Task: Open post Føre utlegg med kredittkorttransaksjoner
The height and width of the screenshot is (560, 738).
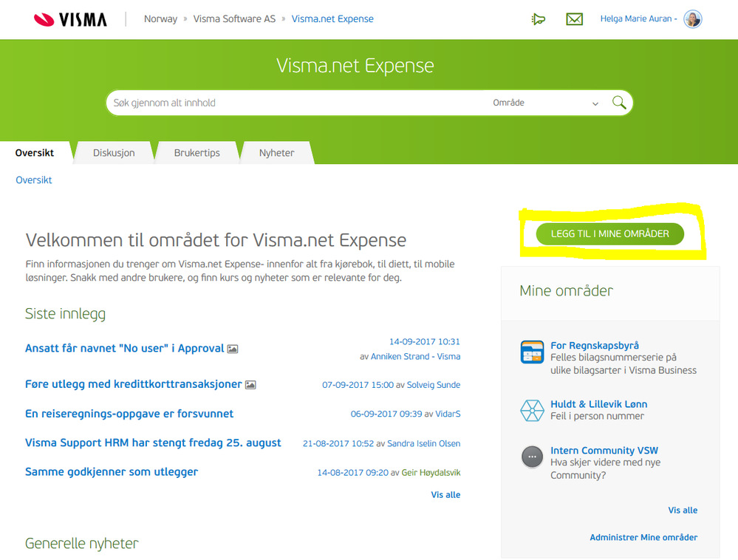Action: coord(133,384)
